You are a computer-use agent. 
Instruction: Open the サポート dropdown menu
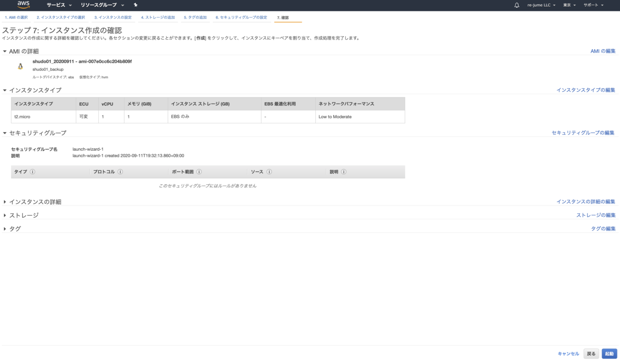tap(593, 5)
